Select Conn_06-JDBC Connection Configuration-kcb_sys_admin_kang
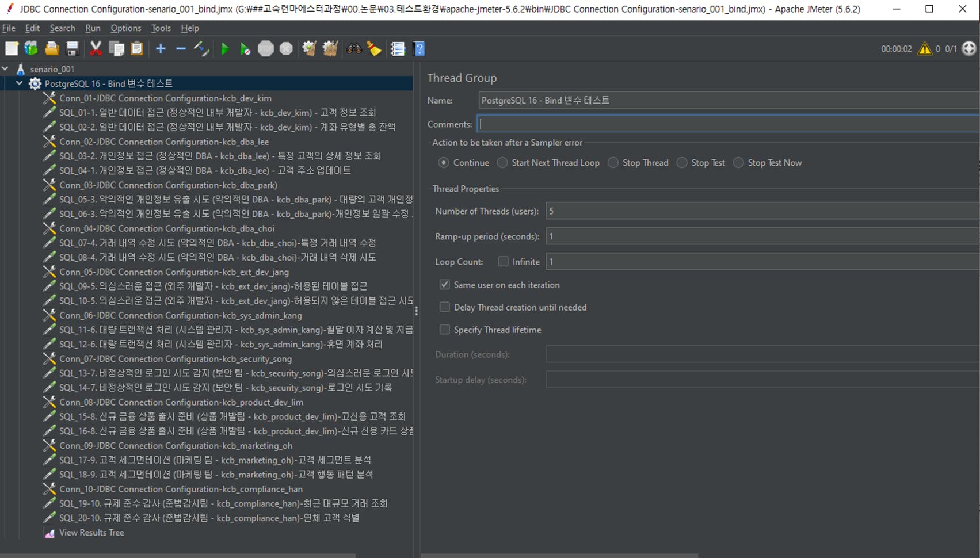This screenshot has height=558, width=980. pyautogui.click(x=181, y=315)
